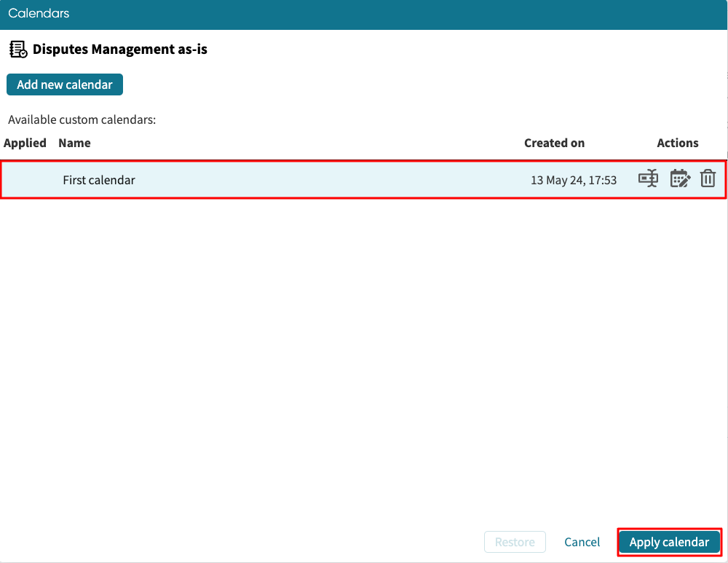Click the Disputes Management process list icon
The height and width of the screenshot is (563, 728).
[x=18, y=49]
